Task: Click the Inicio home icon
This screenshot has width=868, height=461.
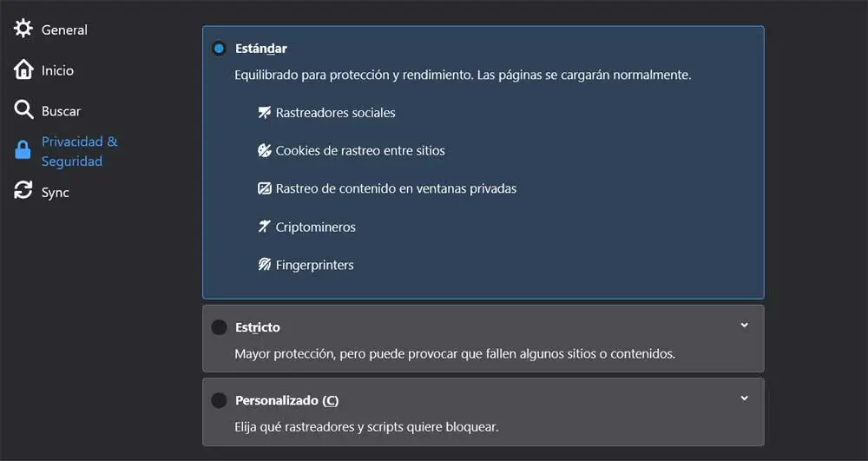Action: pos(23,70)
